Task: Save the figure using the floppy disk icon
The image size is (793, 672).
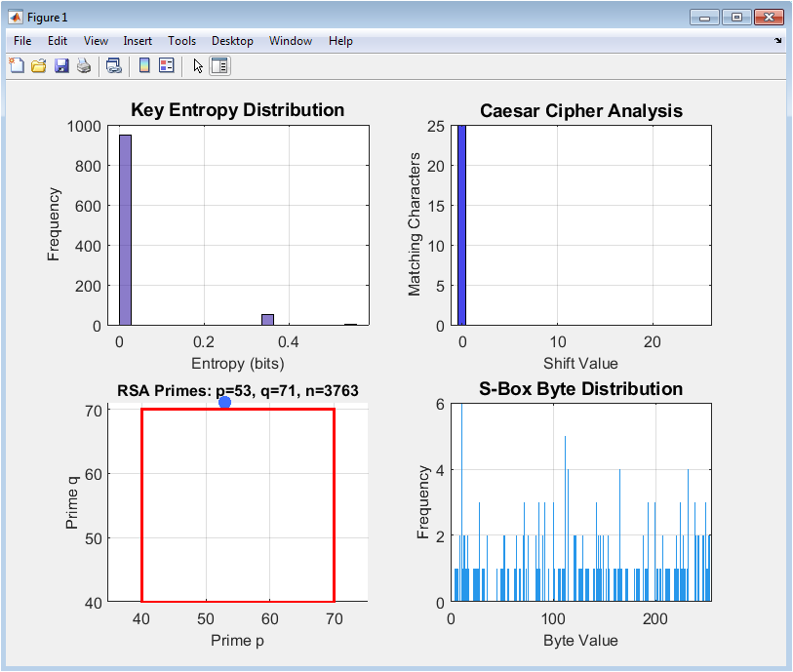Action: tap(61, 66)
